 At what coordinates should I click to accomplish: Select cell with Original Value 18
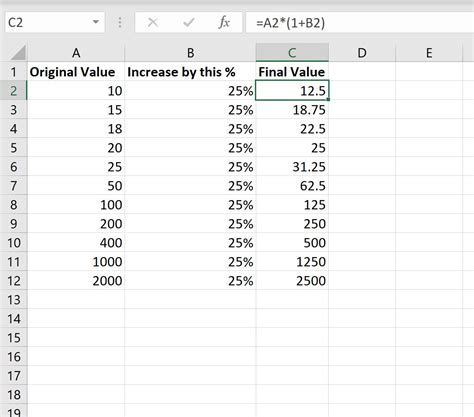[x=76, y=129]
